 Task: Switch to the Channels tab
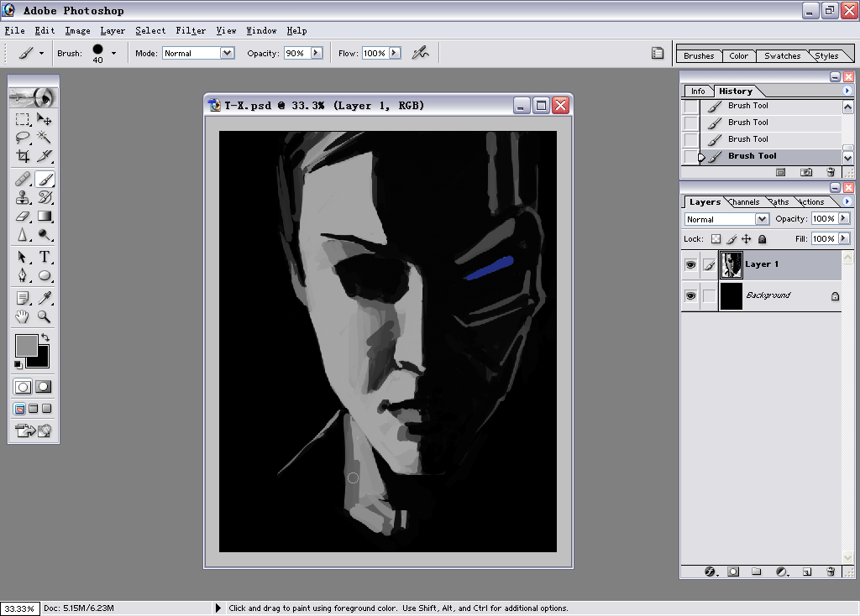coord(744,201)
